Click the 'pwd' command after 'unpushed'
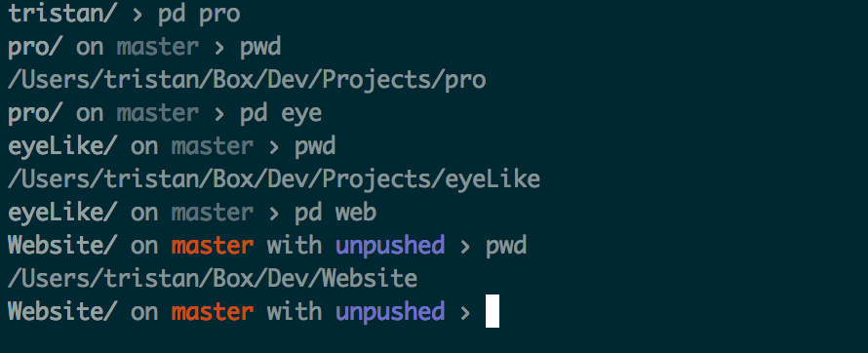The image size is (868, 353). [506, 247]
